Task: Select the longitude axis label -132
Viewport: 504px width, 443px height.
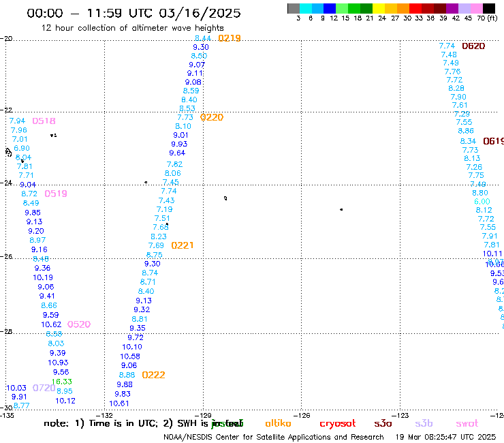Action: tap(104, 416)
